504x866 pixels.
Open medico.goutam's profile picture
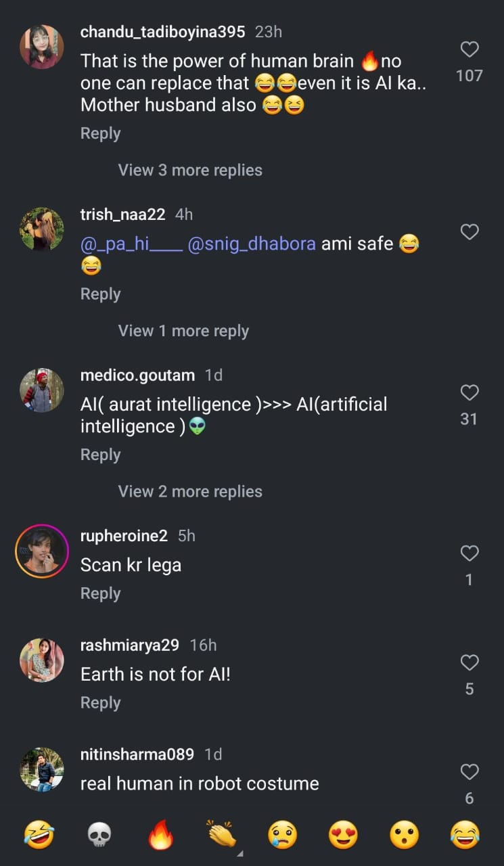coord(41,390)
